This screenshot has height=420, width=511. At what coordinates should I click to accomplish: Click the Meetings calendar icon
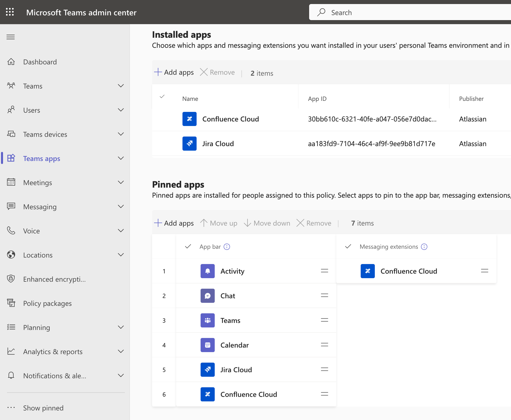tap(11, 182)
